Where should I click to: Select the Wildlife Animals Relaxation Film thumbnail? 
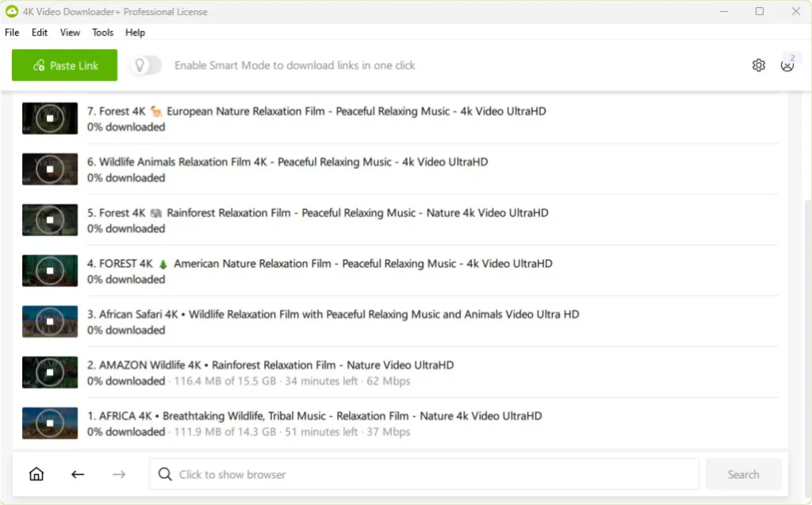click(50, 169)
